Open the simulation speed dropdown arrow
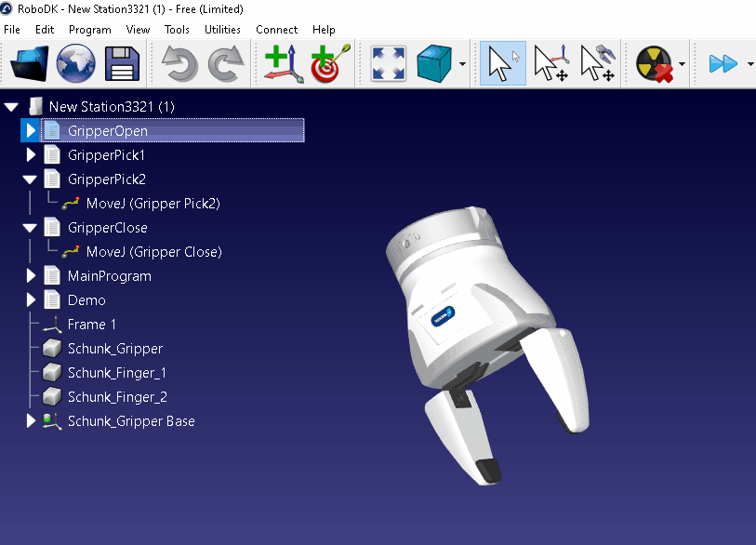This screenshot has height=545, width=756. pos(750,63)
